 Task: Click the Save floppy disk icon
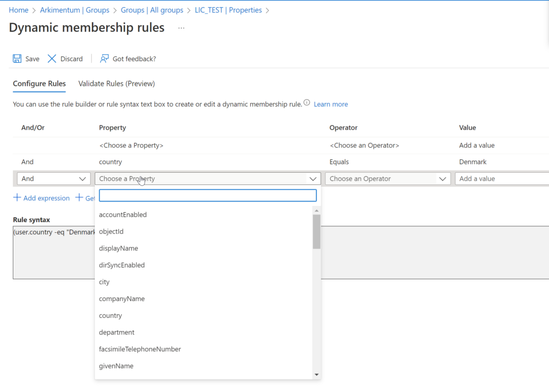17,58
